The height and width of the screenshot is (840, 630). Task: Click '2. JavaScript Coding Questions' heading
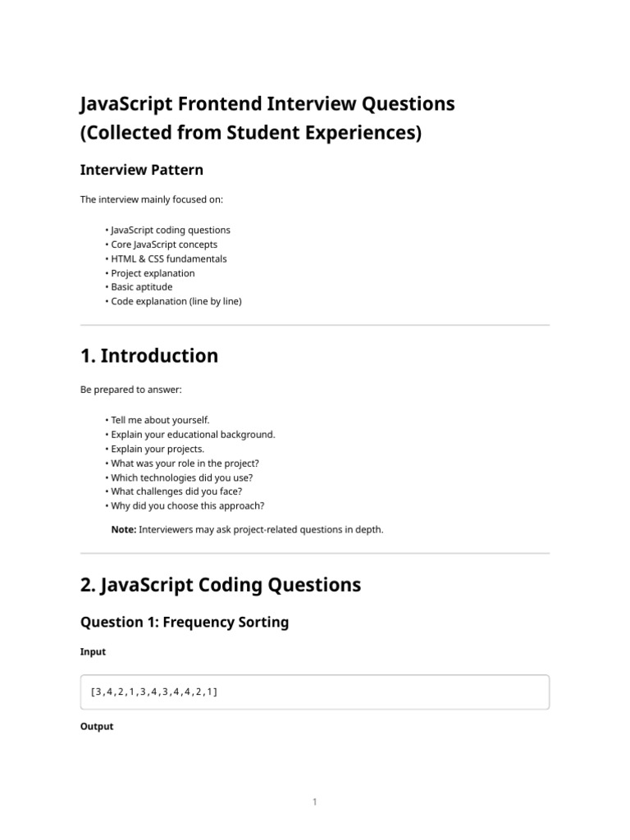point(220,584)
